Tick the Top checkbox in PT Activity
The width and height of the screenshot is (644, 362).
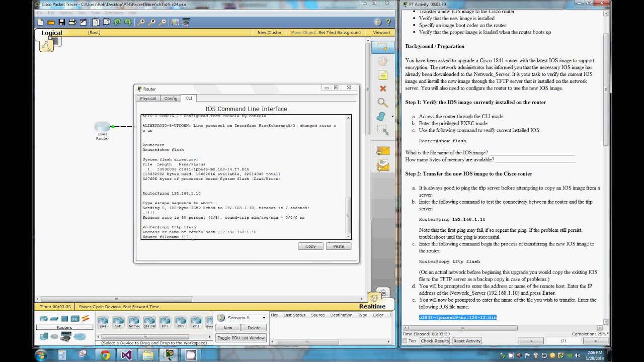point(405,341)
